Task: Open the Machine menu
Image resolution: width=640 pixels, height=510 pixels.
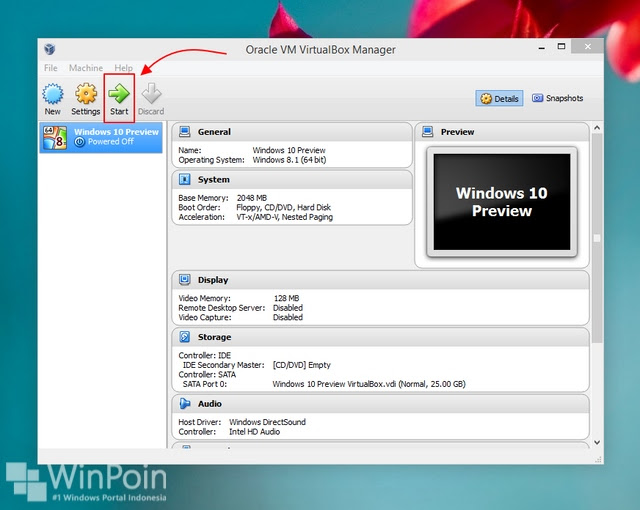Action: pyautogui.click(x=86, y=68)
